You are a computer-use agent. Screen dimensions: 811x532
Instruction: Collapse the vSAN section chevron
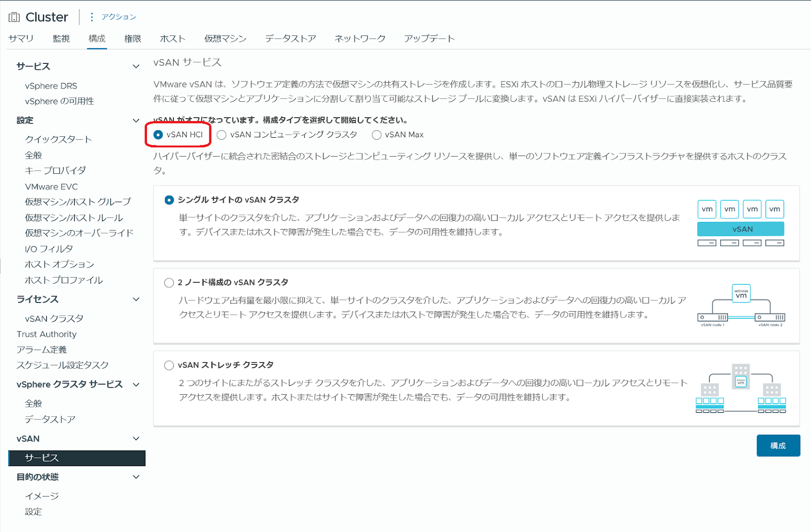pyautogui.click(x=136, y=439)
